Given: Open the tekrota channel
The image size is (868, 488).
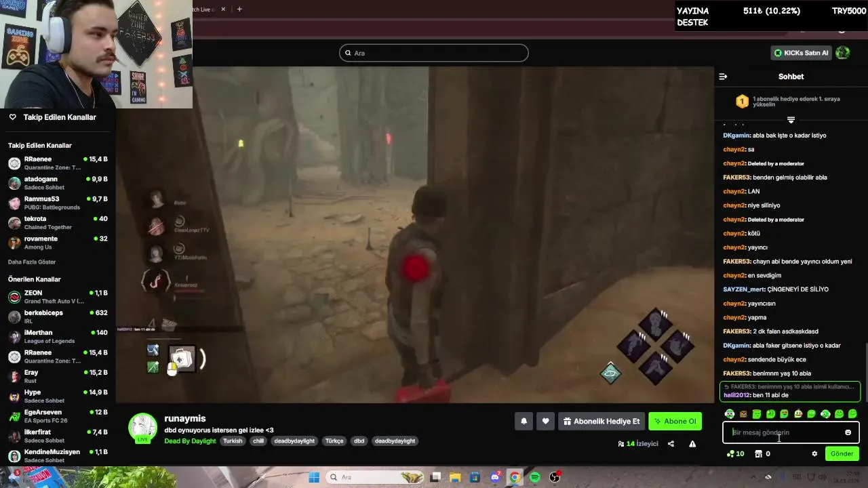Looking at the screenshot, I should (x=58, y=223).
